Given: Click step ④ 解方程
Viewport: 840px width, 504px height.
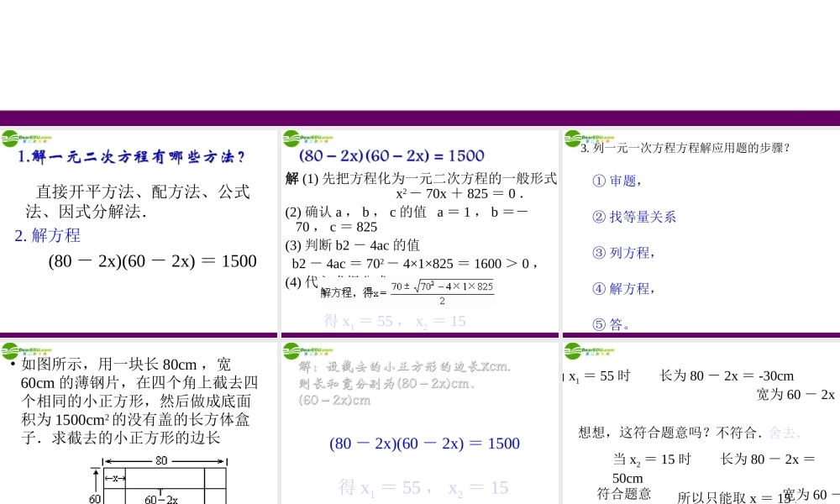Looking at the screenshot, I should (x=623, y=289).
